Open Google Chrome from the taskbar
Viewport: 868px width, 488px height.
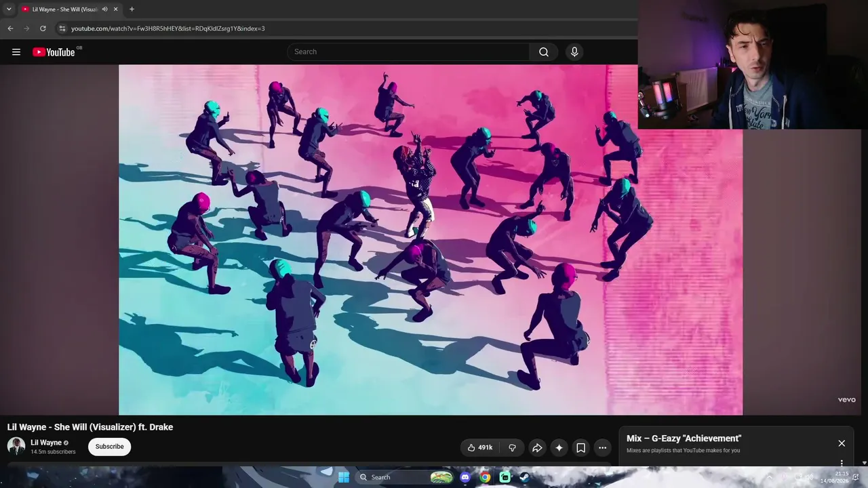coord(485,477)
